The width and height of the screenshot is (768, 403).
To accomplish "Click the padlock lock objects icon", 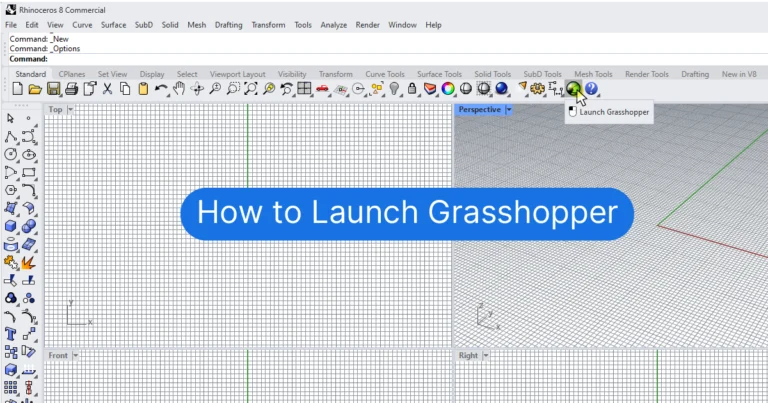I will pyautogui.click(x=412, y=89).
